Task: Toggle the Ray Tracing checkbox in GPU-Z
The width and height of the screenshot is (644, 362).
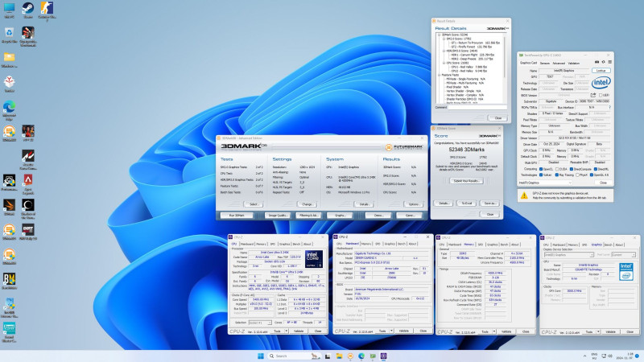Action: (557, 175)
